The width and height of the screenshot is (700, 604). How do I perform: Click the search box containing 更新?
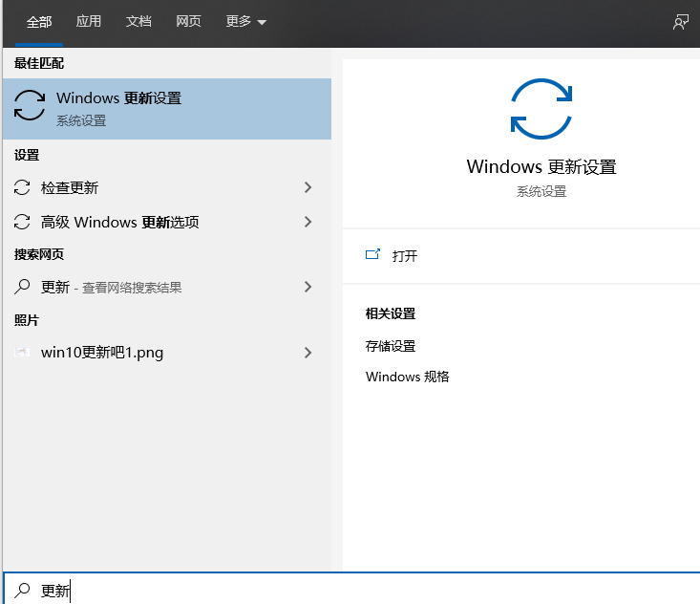363,591
